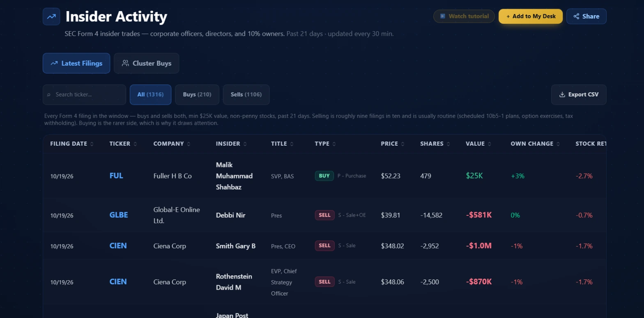Image resolution: width=644 pixels, height=318 pixels.
Task: Sort by Shares column arrows
Action: (448, 144)
